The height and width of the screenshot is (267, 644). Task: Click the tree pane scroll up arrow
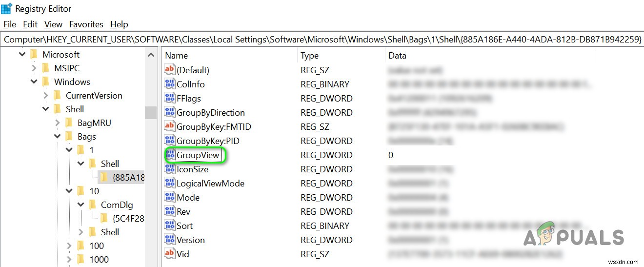coord(151,54)
